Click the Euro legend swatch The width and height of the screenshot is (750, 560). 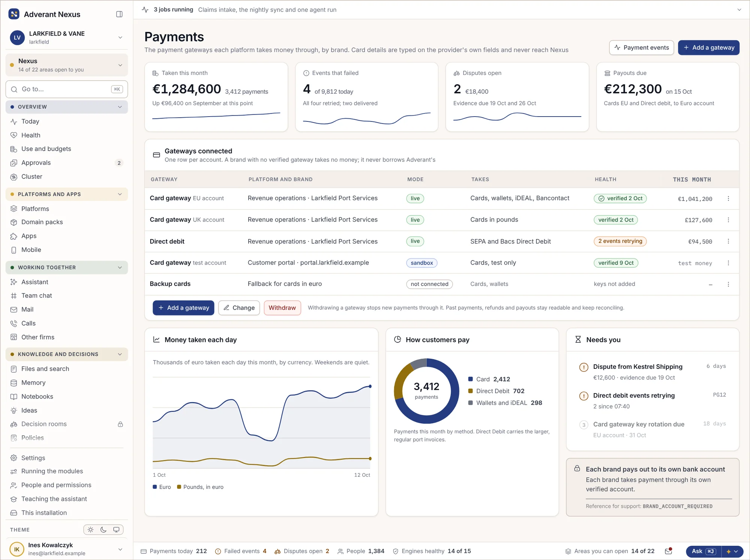tap(155, 487)
